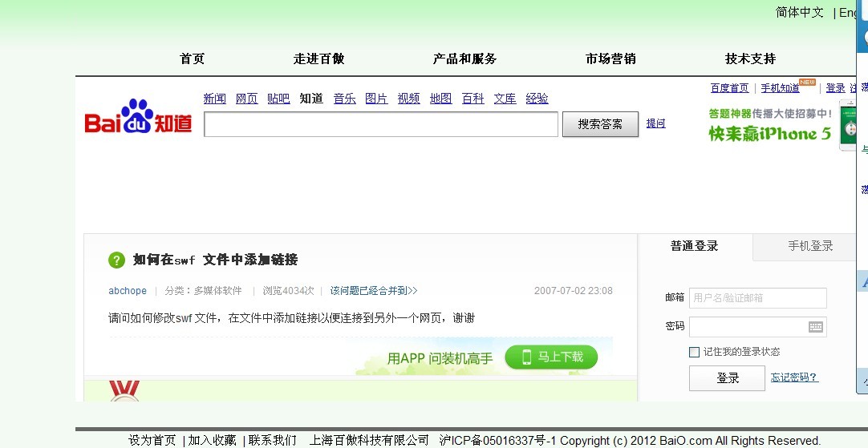Click the green question mark icon
The height and width of the screenshot is (448, 868).
tap(116, 260)
